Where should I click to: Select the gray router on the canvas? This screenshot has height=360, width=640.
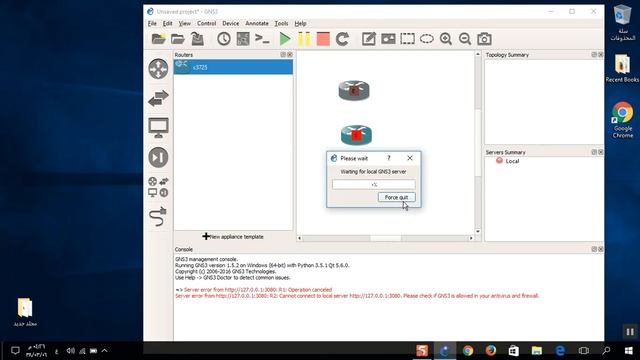click(354, 90)
